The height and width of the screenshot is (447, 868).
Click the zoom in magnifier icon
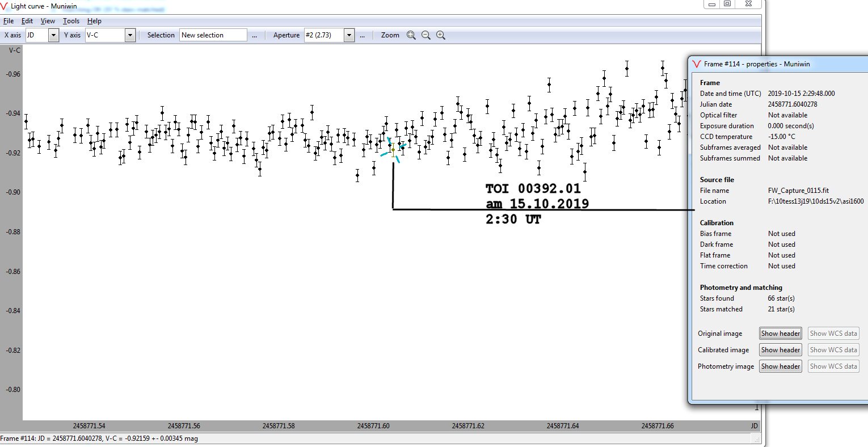(x=440, y=35)
